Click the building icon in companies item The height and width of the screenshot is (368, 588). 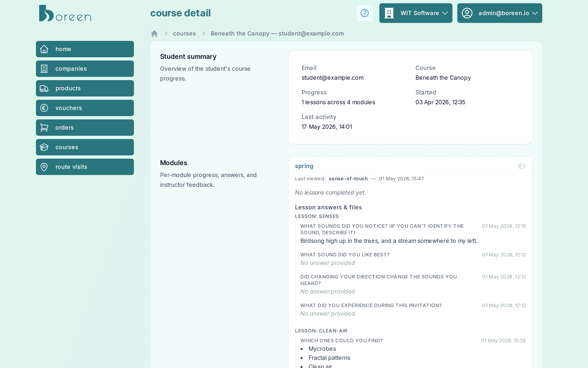point(44,69)
